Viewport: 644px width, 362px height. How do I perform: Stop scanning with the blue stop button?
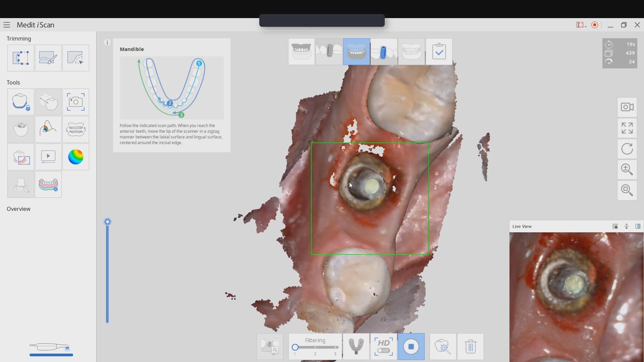(x=411, y=347)
